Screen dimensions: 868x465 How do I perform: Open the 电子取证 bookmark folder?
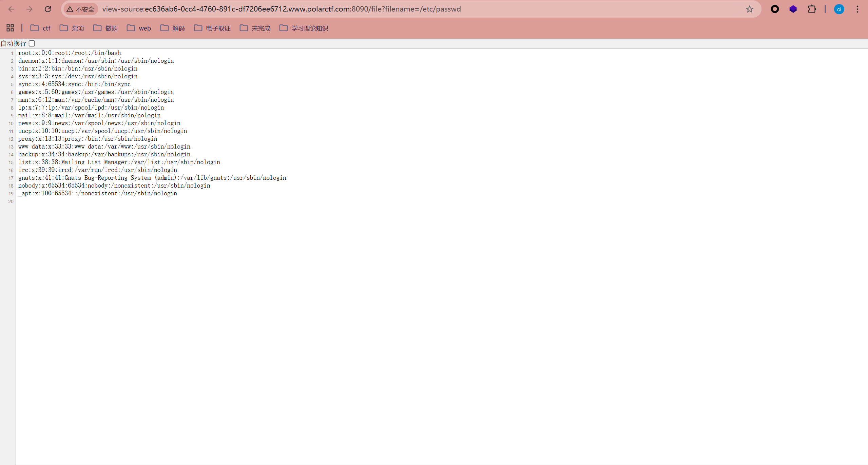[x=212, y=28]
